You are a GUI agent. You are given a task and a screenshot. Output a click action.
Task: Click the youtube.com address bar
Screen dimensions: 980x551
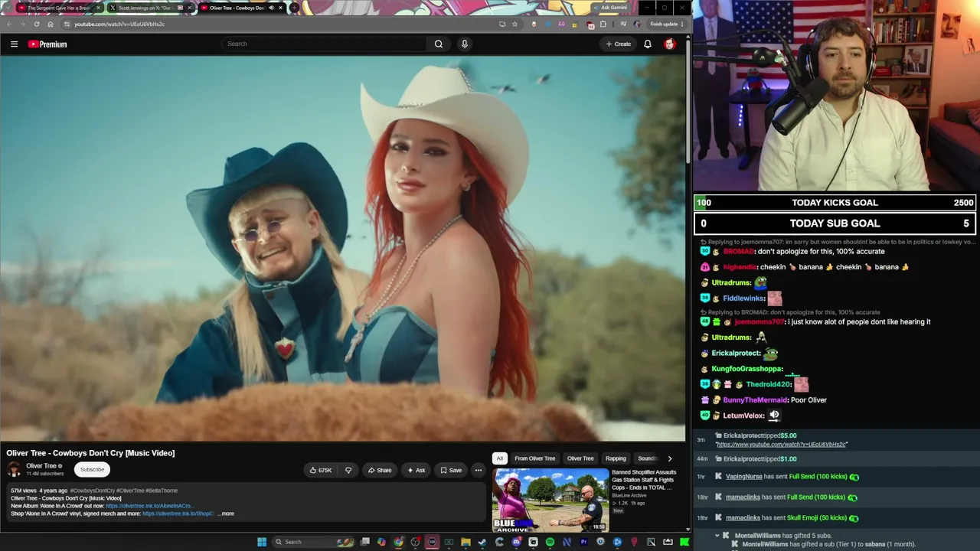[x=279, y=24]
